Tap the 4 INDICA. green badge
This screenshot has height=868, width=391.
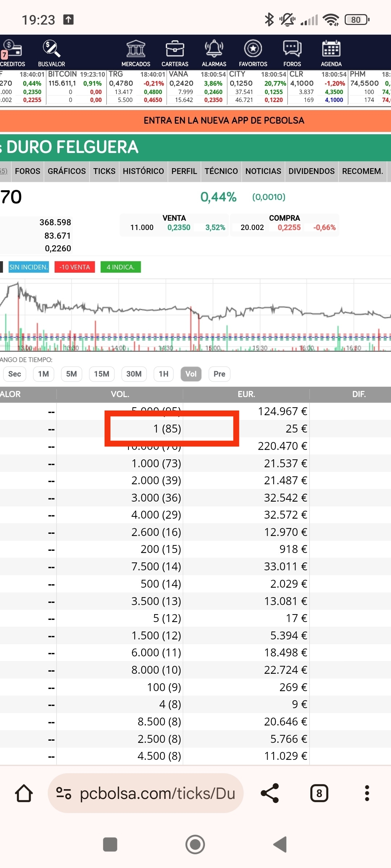coord(121,267)
